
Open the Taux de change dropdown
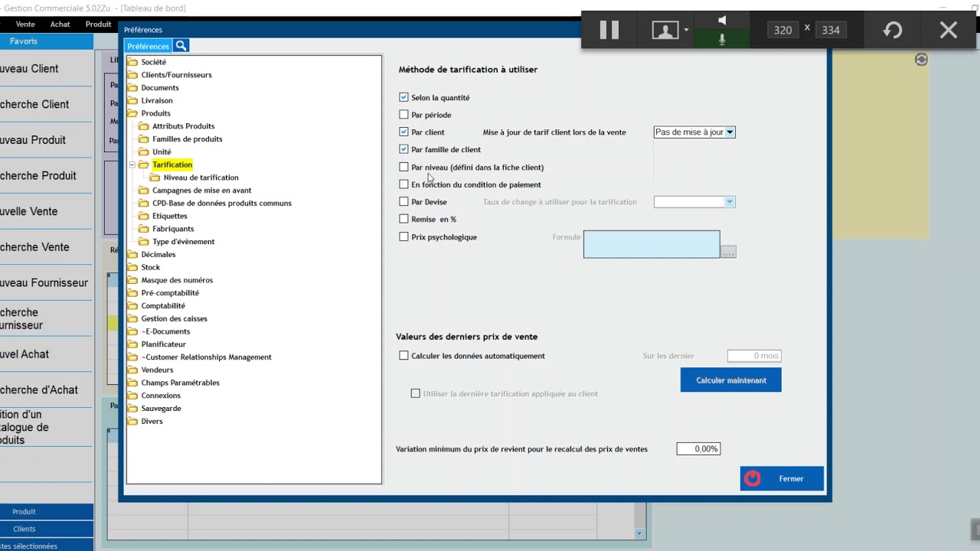click(x=694, y=202)
